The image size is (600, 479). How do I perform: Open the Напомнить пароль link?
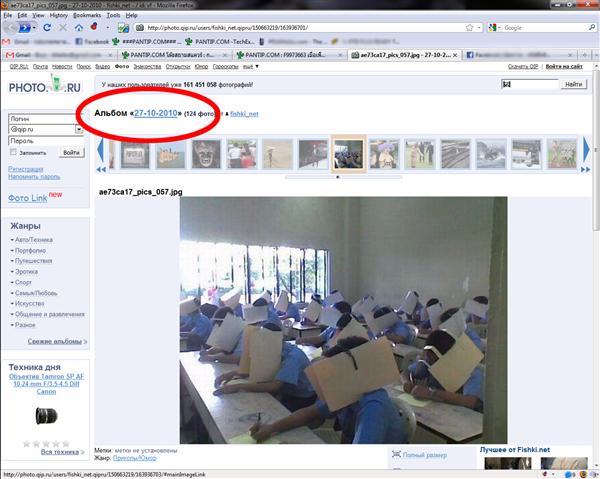point(34,177)
